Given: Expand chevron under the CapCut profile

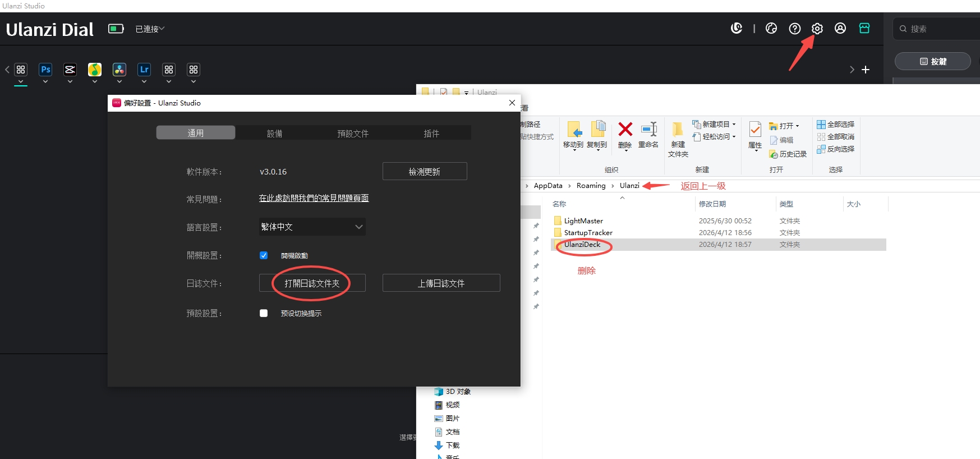Looking at the screenshot, I should 70,82.
